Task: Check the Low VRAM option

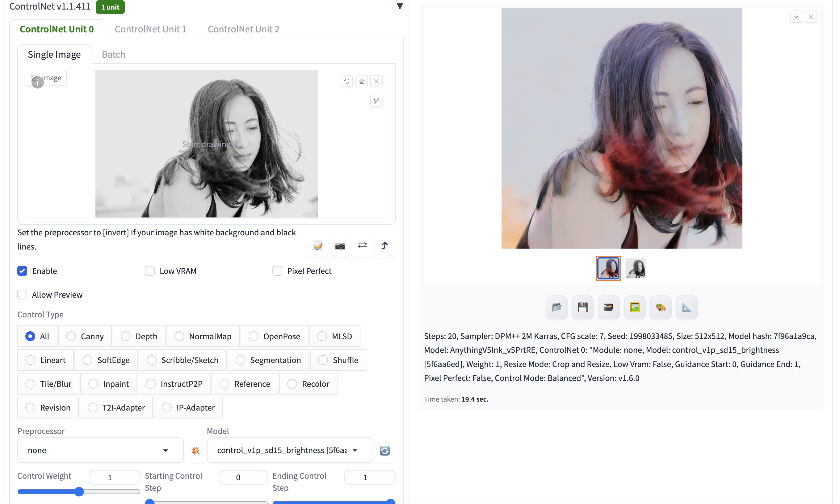Action: pyautogui.click(x=150, y=271)
